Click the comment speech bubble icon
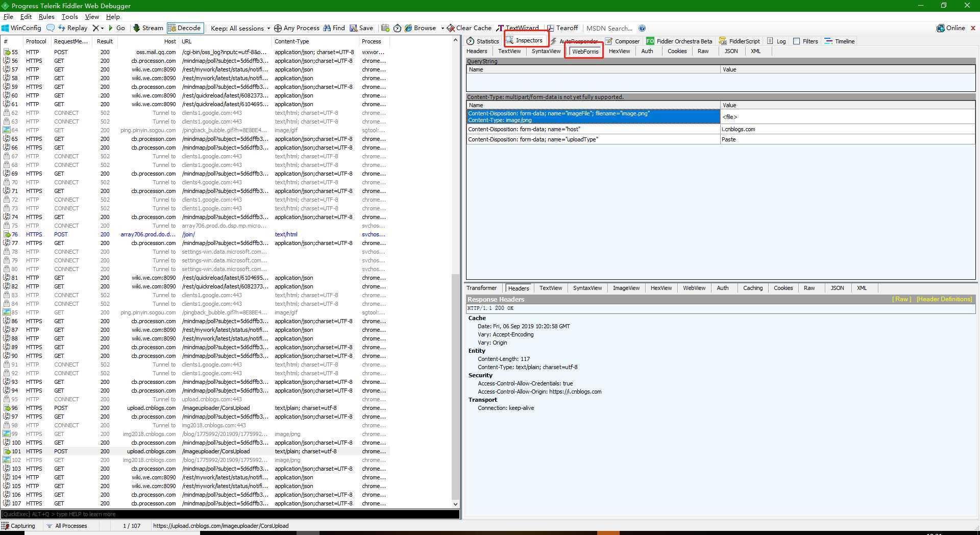The width and height of the screenshot is (980, 535). coord(50,28)
